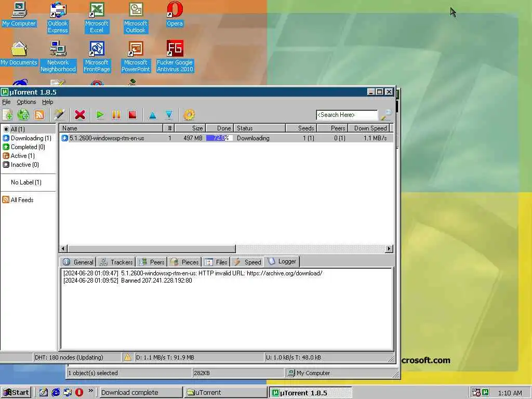Open the Options menu
This screenshot has height=399, width=532.
(26, 102)
